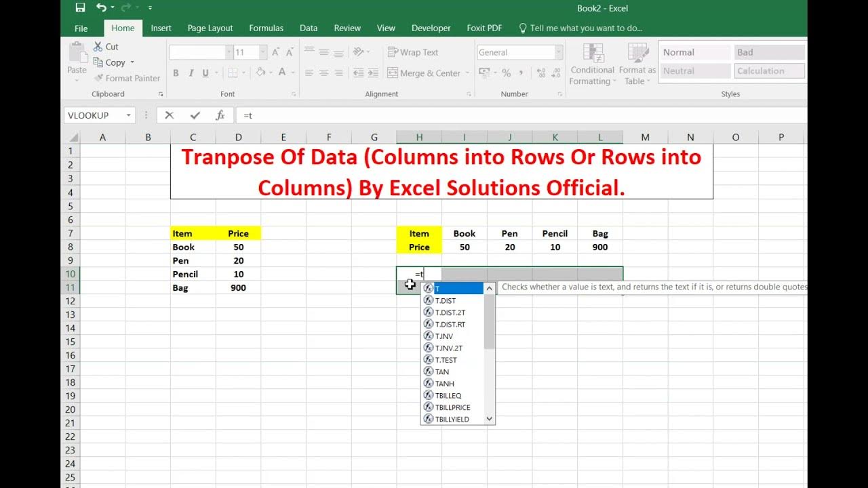Click the Borders icon

233,73
